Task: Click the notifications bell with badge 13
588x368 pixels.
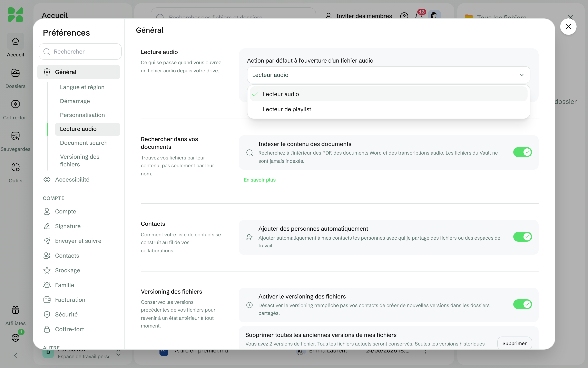Action: click(x=419, y=16)
